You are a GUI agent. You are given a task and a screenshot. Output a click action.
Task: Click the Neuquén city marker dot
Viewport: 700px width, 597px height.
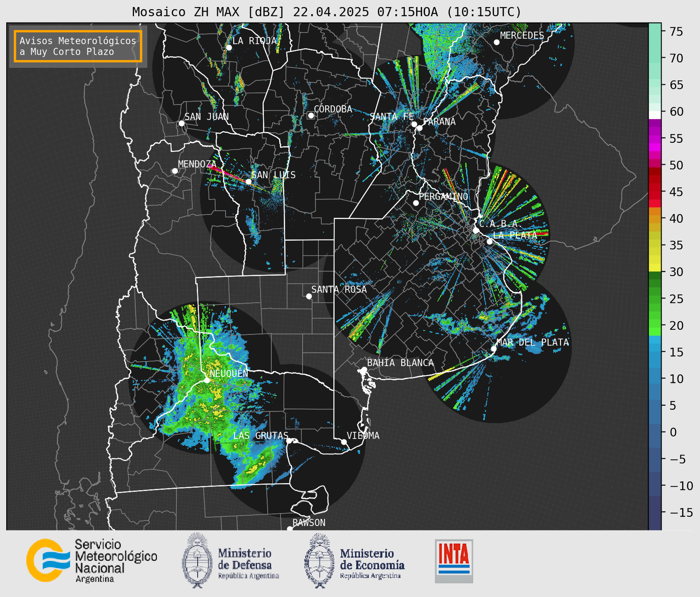tap(207, 380)
